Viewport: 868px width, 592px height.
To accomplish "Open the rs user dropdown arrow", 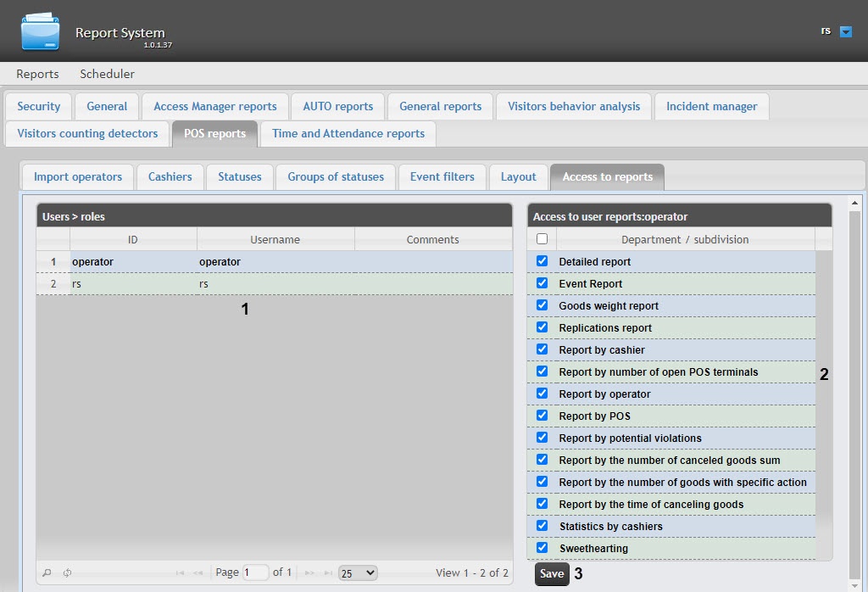I will pos(845,31).
